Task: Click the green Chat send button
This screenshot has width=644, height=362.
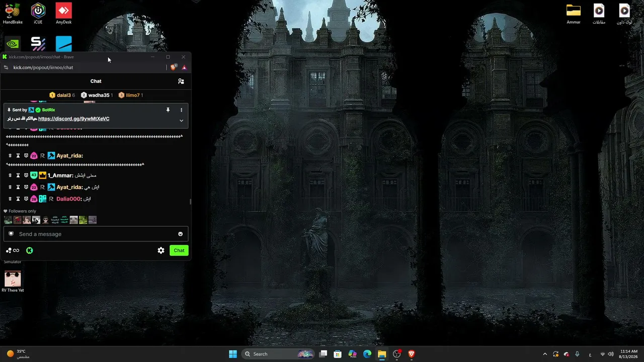Action: click(x=179, y=250)
